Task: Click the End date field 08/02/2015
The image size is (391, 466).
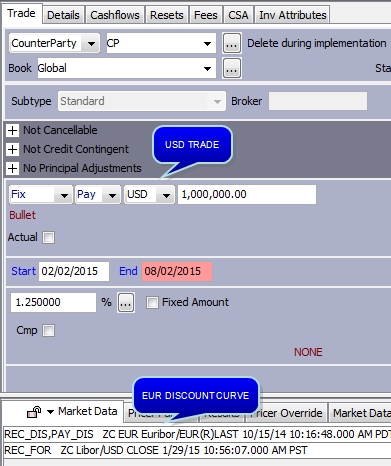Action: click(177, 271)
